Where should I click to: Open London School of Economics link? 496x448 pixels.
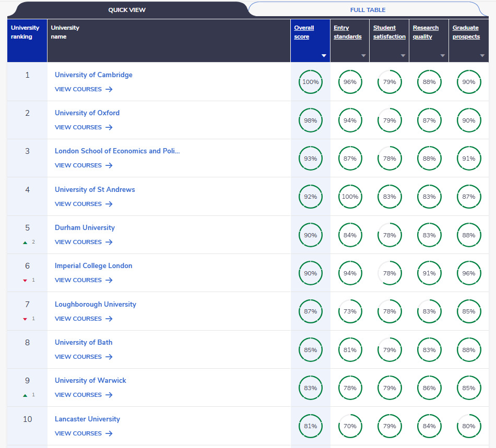[117, 151]
